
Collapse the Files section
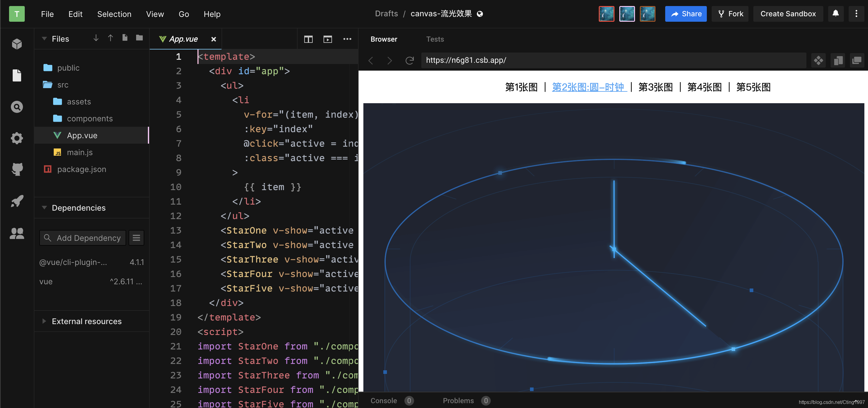click(x=44, y=39)
